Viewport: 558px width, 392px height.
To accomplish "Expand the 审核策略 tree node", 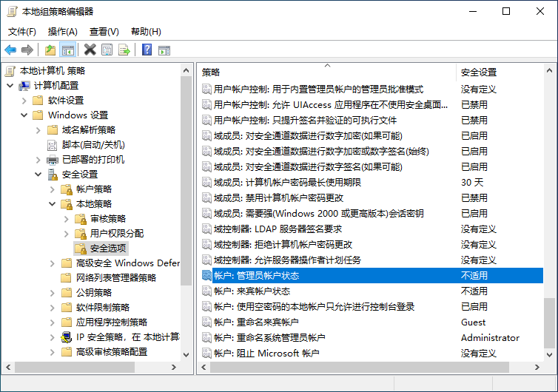I will pyautogui.click(x=66, y=219).
